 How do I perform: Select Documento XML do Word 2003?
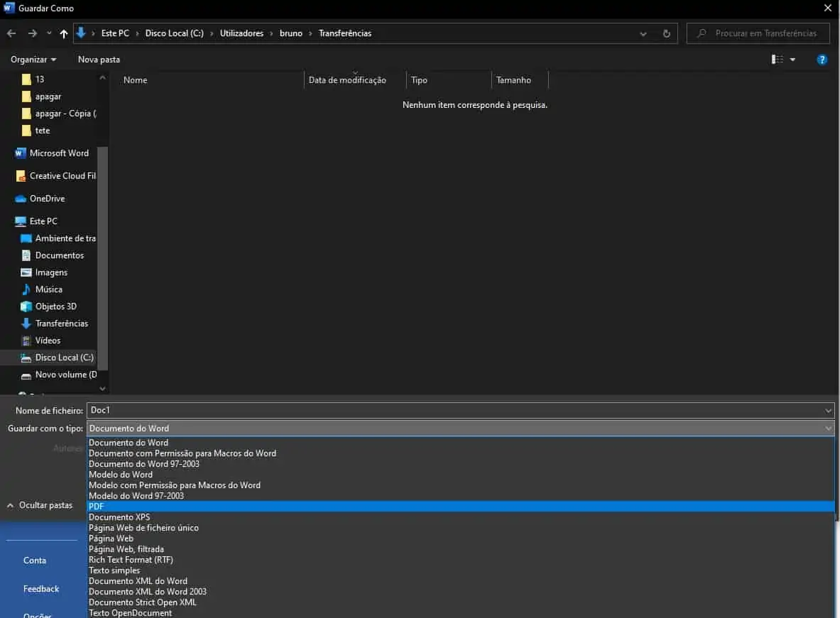pos(460,592)
